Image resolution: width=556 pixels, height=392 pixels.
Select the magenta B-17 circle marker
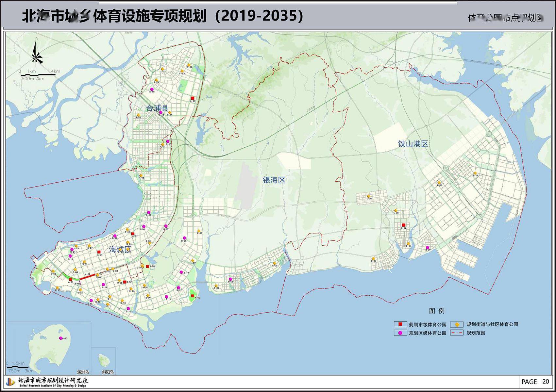(x=181, y=272)
